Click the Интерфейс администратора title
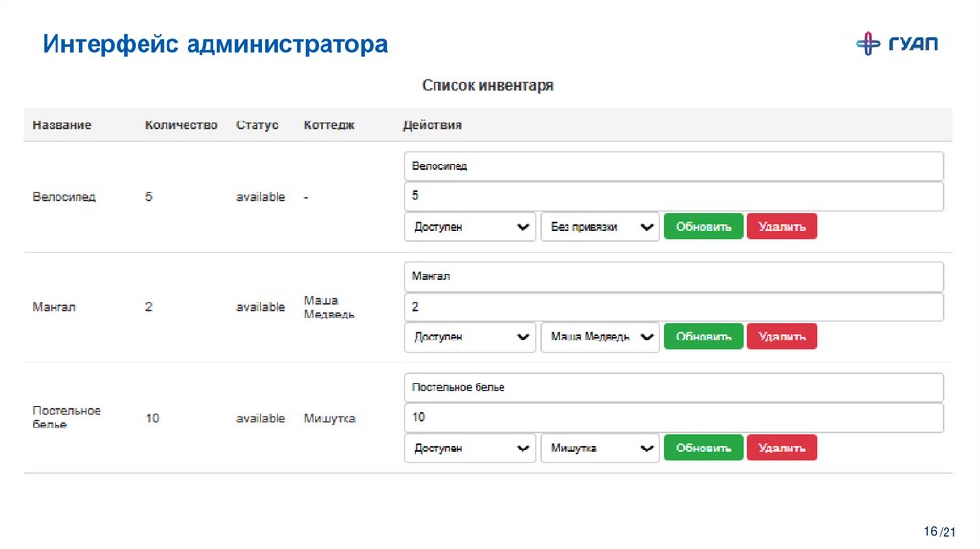Screen dimensions: 980x549 point(215,44)
